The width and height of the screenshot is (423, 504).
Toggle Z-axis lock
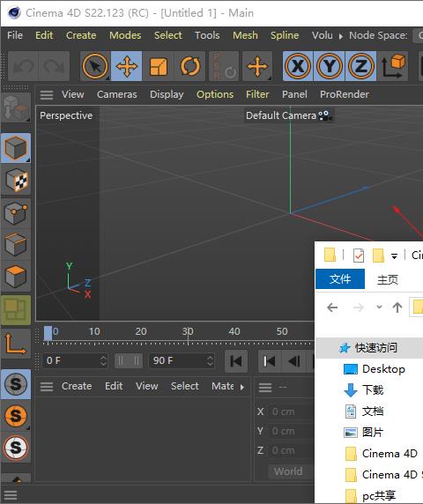(x=360, y=67)
